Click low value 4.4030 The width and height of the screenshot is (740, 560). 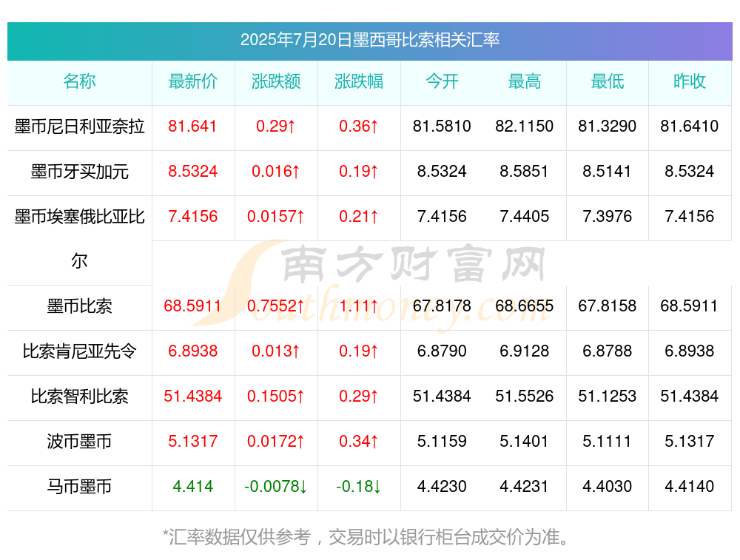(x=608, y=487)
